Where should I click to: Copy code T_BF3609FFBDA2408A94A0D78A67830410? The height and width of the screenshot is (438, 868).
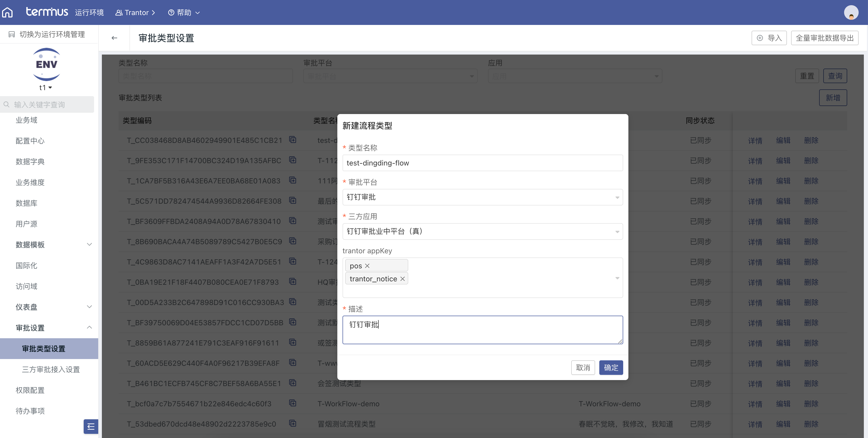[293, 221]
